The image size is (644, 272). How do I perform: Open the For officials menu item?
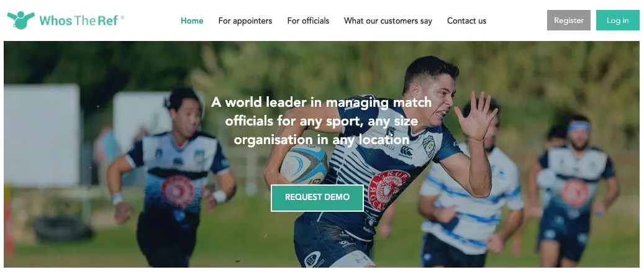click(x=308, y=20)
